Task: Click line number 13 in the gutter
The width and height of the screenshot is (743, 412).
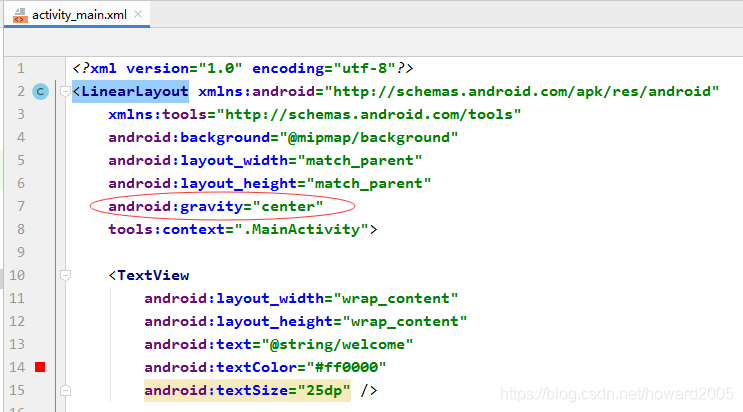Action: tap(17, 344)
